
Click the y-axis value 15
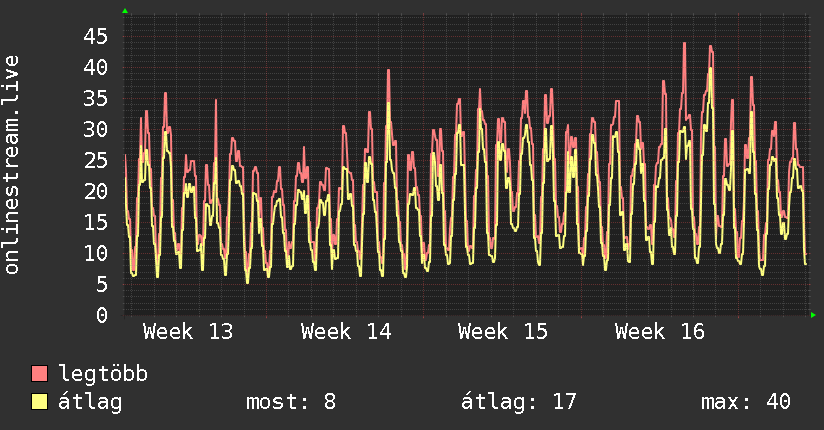coord(95,222)
